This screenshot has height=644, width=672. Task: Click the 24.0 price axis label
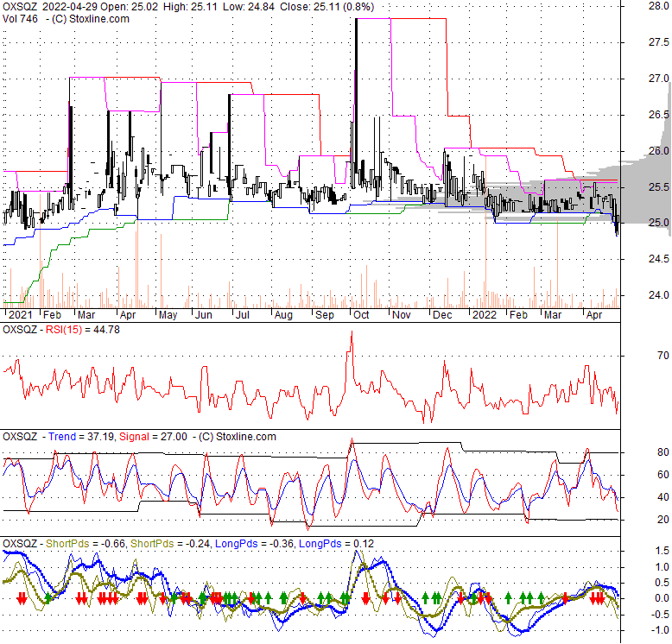(x=658, y=294)
